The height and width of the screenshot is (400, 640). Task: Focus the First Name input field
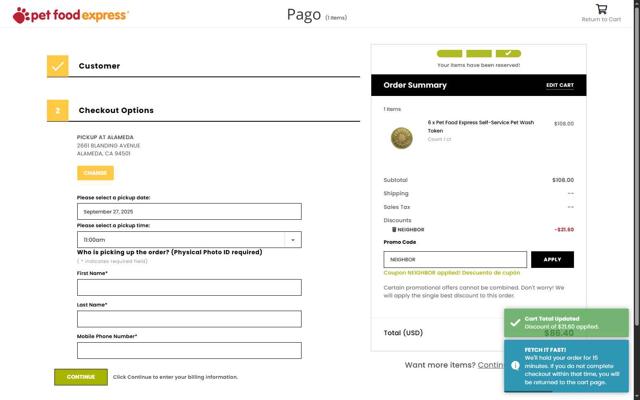(189, 287)
